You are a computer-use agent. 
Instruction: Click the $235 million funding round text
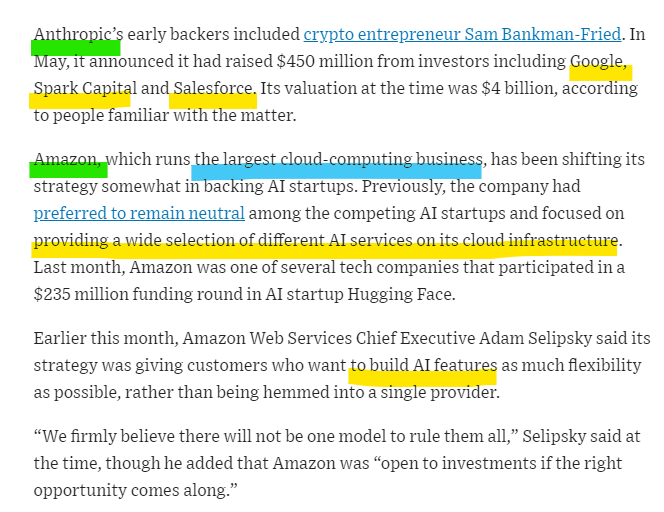[x=147, y=294]
